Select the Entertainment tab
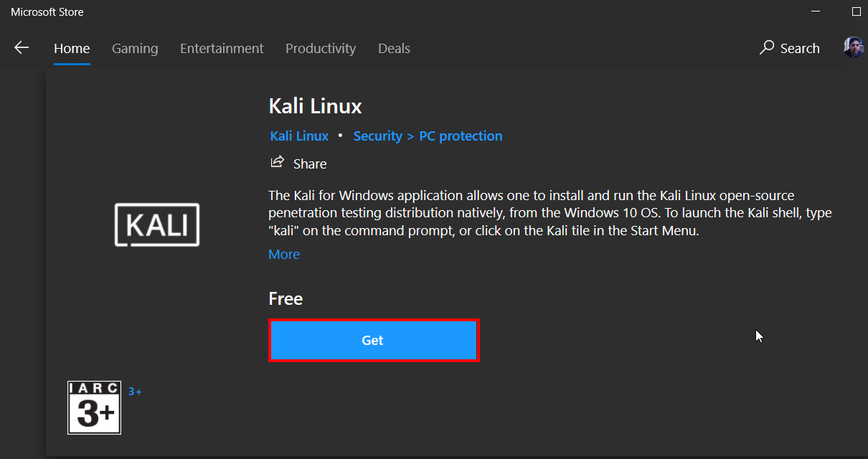 [222, 49]
